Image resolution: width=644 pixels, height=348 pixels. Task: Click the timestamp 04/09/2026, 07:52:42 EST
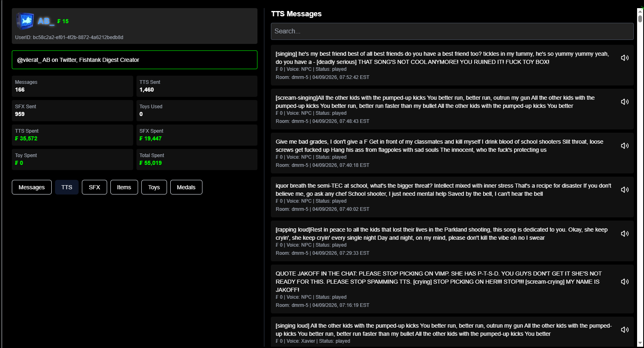point(341,77)
